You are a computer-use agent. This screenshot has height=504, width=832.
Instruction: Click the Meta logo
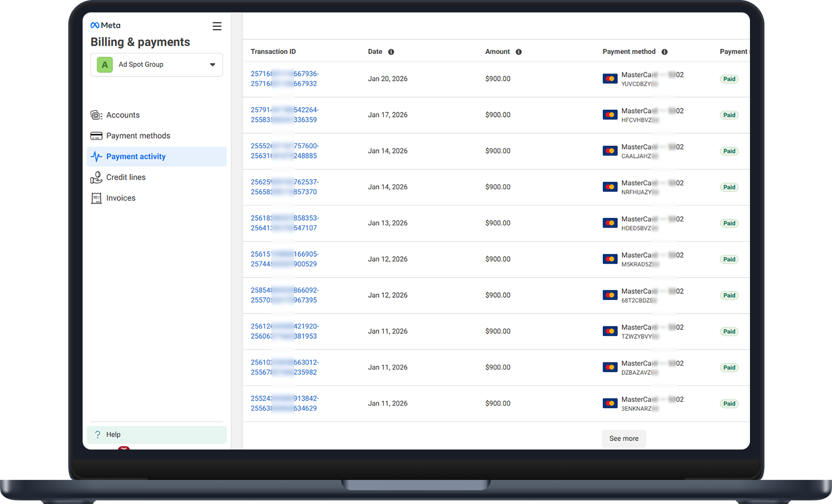pyautogui.click(x=106, y=25)
